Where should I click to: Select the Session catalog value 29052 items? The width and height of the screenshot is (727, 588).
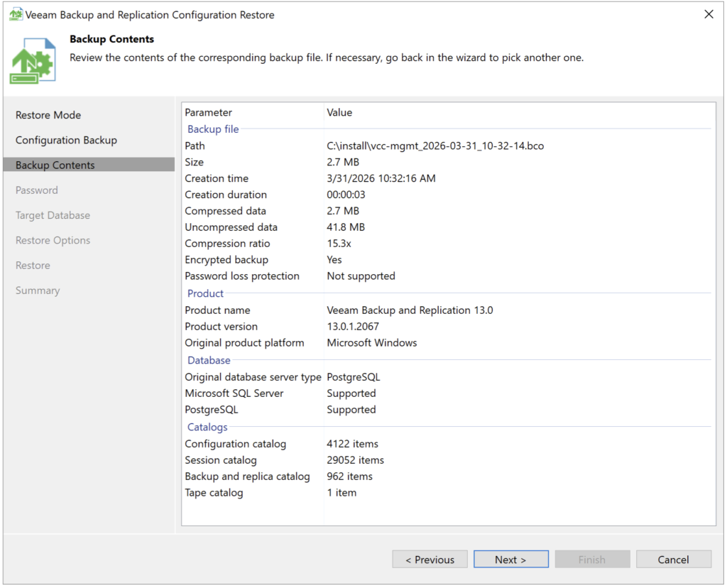(356, 460)
